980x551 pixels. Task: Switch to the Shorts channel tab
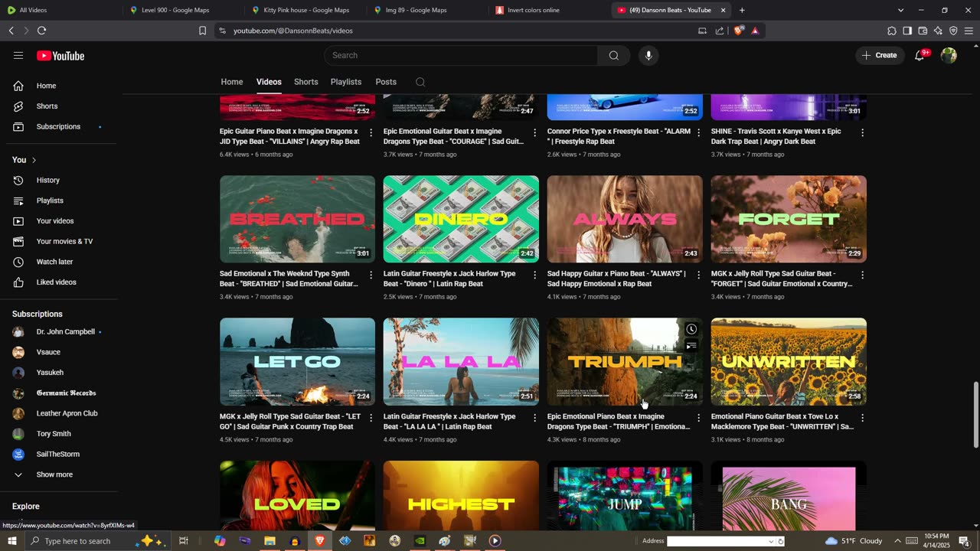tap(305, 82)
